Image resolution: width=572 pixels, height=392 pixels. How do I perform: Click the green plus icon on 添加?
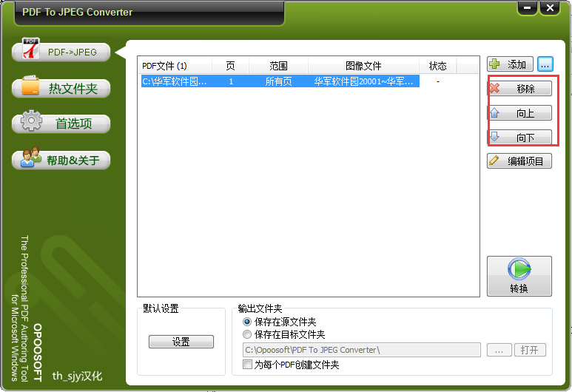point(494,64)
